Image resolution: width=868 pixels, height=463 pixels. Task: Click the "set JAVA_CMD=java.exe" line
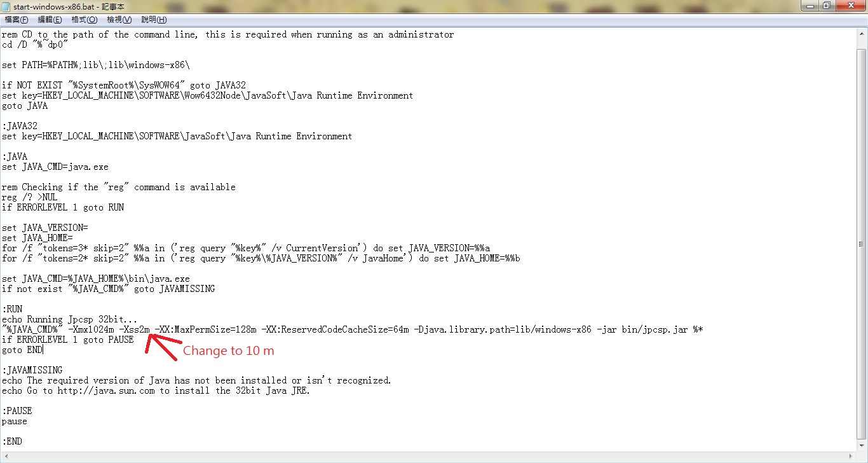pos(55,167)
